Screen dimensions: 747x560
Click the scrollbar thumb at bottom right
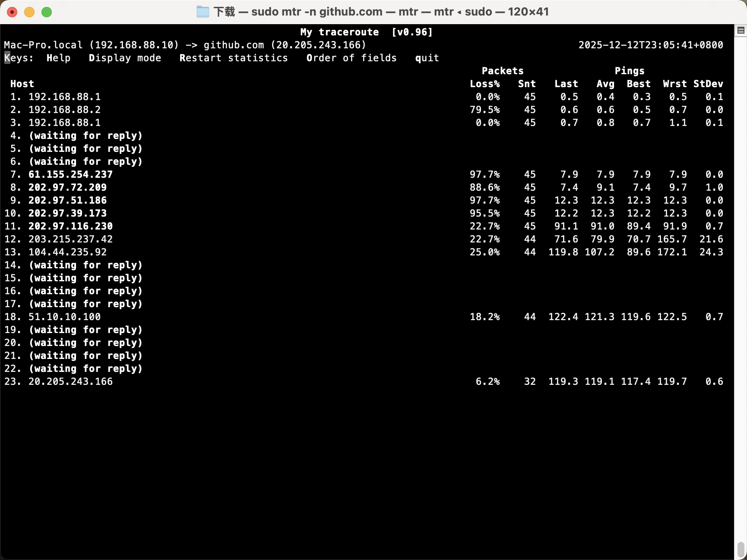tap(741, 549)
